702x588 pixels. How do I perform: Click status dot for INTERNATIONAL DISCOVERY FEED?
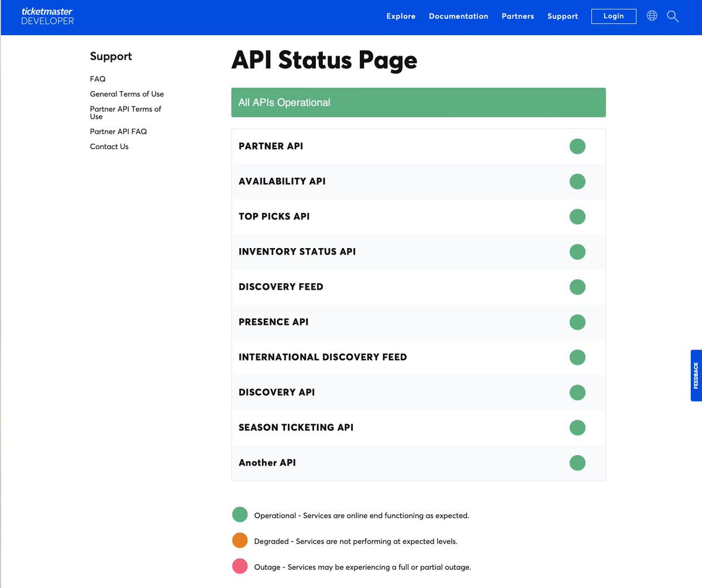(x=577, y=357)
